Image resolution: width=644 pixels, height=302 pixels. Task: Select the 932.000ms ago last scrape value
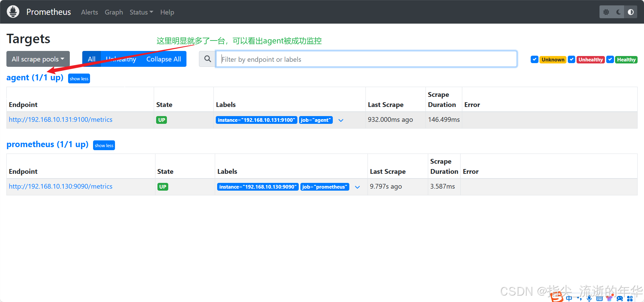(390, 119)
